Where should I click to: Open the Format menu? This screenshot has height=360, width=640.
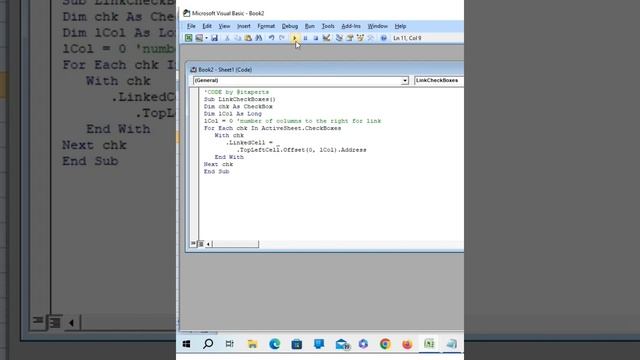click(x=266, y=26)
